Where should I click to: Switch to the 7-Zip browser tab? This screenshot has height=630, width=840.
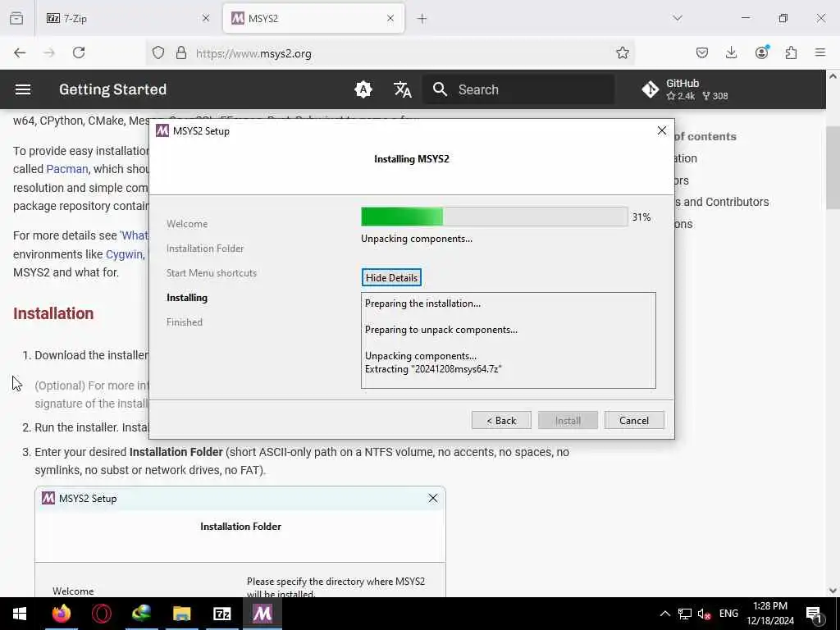click(129, 18)
